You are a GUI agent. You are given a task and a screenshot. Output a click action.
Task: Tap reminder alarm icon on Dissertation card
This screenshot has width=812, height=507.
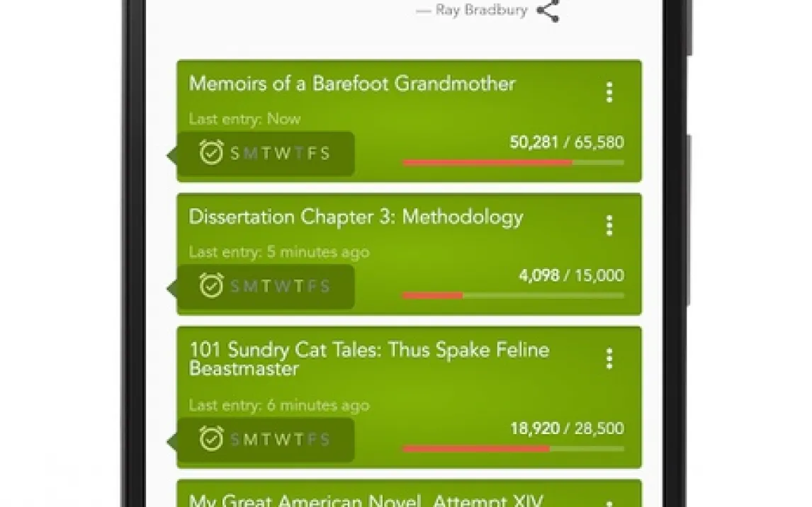[211, 285]
